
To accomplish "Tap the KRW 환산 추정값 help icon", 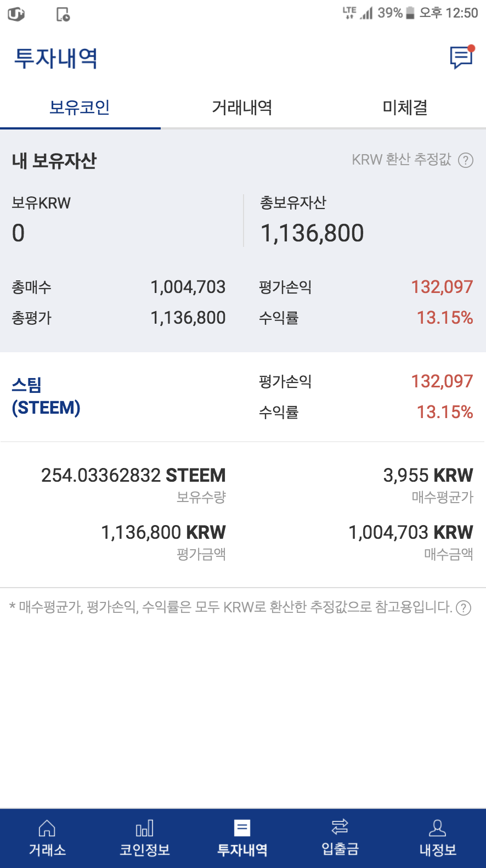I will pyautogui.click(x=466, y=160).
